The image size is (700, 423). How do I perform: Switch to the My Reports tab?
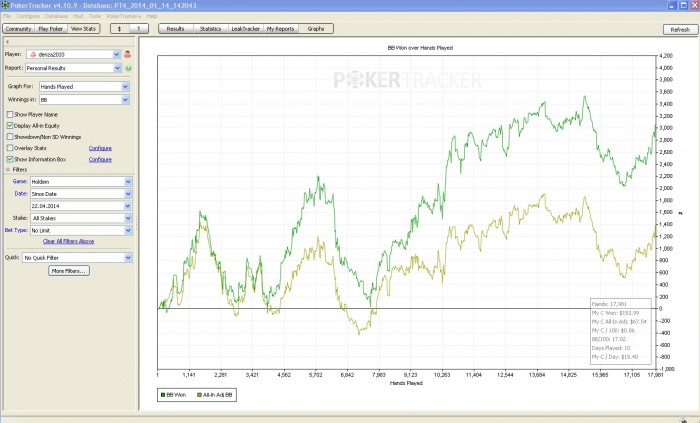pos(280,29)
